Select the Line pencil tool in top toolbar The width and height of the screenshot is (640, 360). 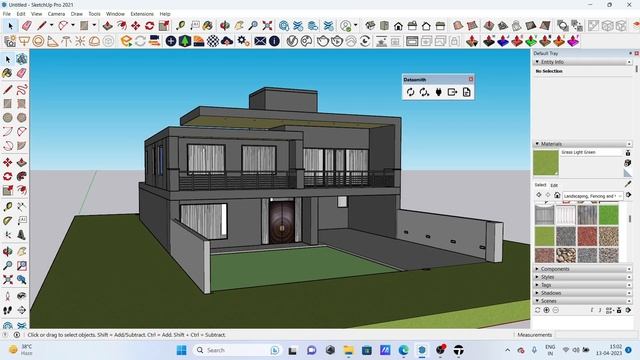[x=42, y=26]
